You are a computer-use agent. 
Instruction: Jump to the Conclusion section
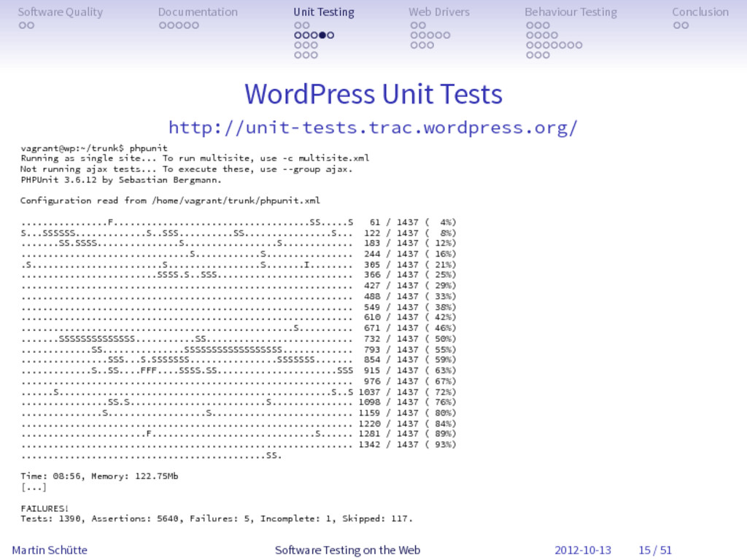pyautogui.click(x=700, y=12)
